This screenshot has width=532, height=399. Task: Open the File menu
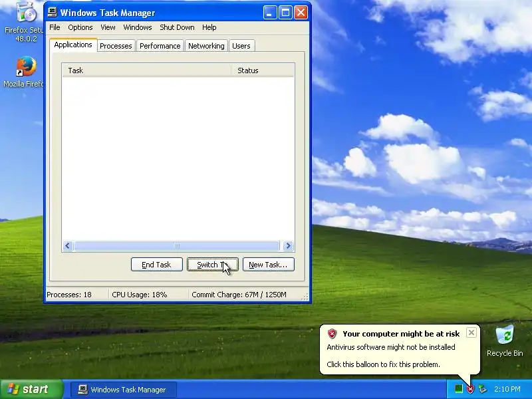click(x=55, y=27)
